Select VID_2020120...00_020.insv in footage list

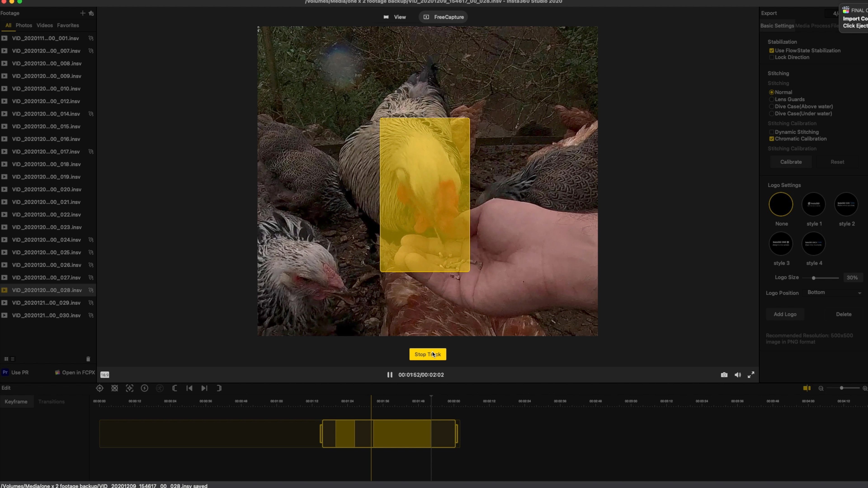click(48, 189)
